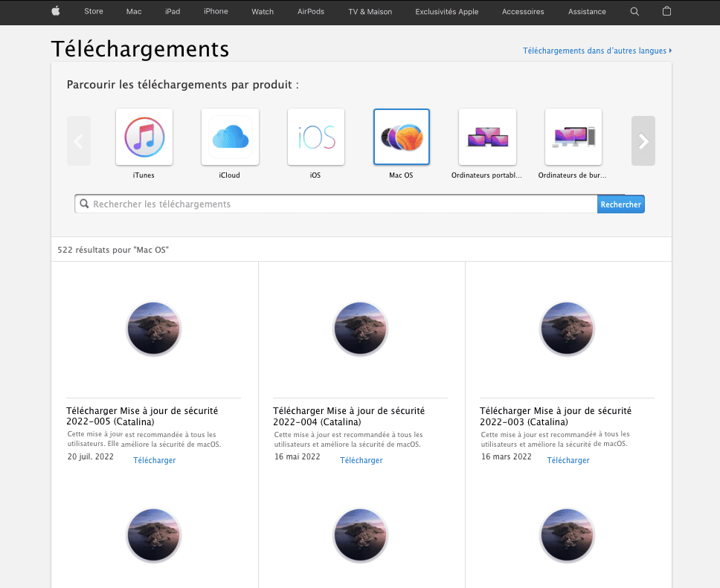Image resolution: width=720 pixels, height=588 pixels.
Task: Choose the iOS product icon
Action: pyautogui.click(x=316, y=137)
